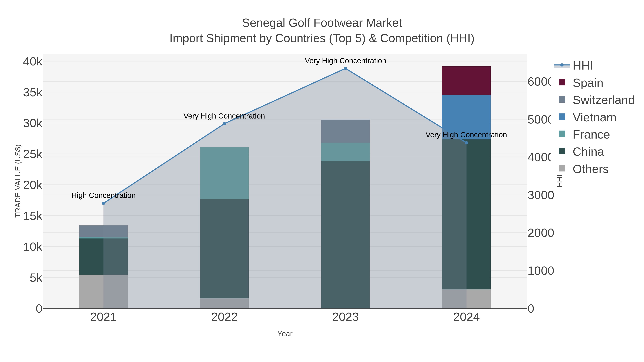
Task: Click the 'Year' x-axis title
Action: (285, 334)
